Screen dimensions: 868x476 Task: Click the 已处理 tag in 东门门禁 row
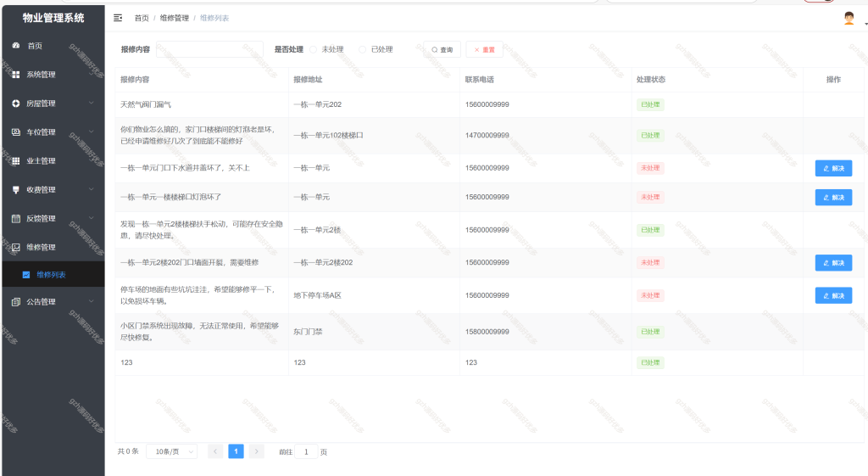[x=650, y=332]
